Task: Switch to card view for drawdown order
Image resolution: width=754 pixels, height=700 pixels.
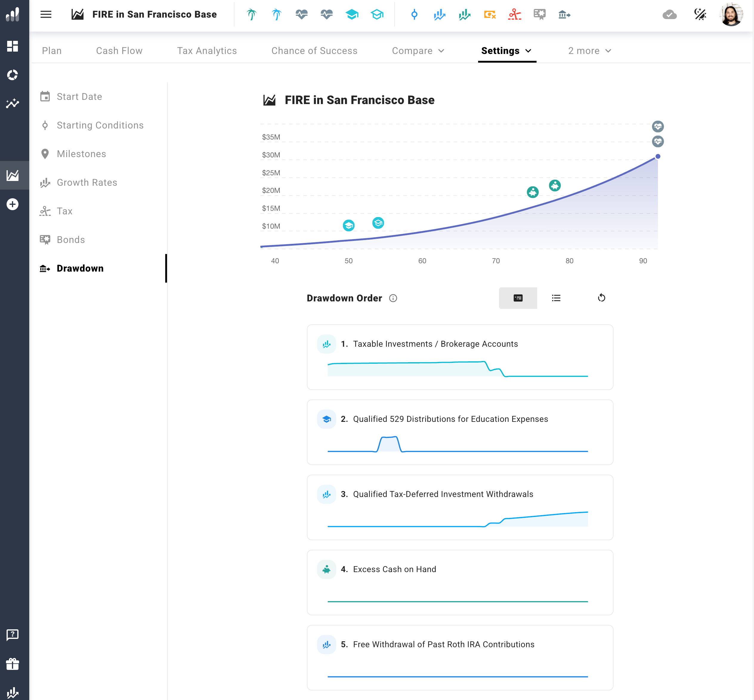Action: point(517,298)
